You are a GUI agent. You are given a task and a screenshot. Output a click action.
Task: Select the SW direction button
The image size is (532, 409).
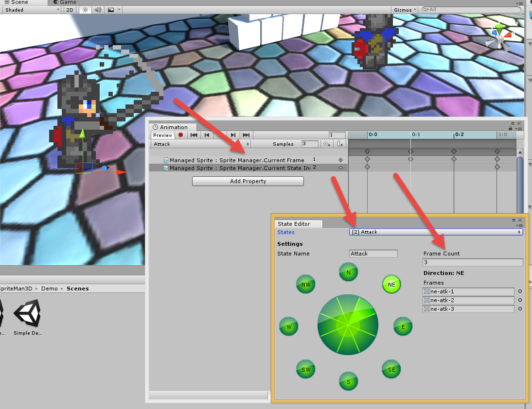point(305,369)
